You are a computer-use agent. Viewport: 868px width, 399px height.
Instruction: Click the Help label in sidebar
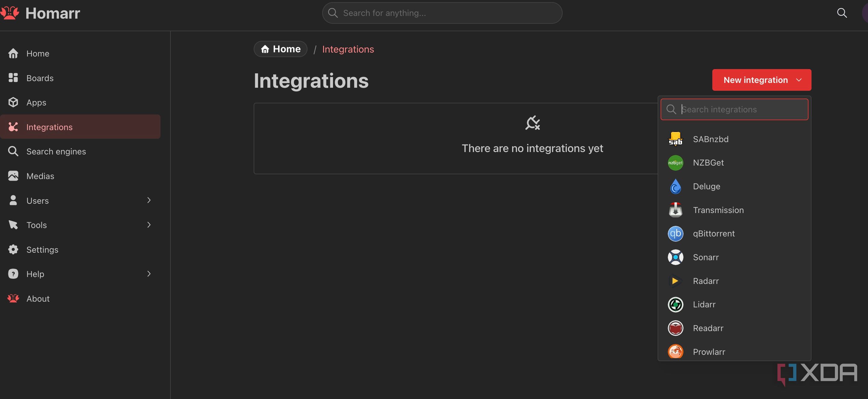35,274
